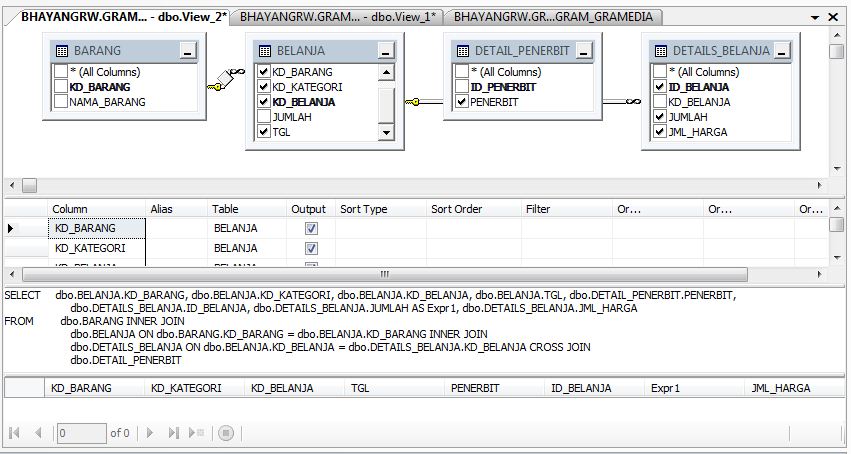Check KD_BELANJA in DETAILS_BELANJA table
Screen dimensions: 851x454
[x=659, y=101]
